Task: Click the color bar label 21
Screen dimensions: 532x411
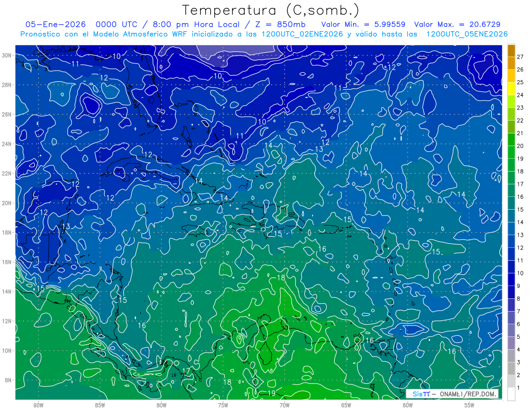Action: click(520, 133)
